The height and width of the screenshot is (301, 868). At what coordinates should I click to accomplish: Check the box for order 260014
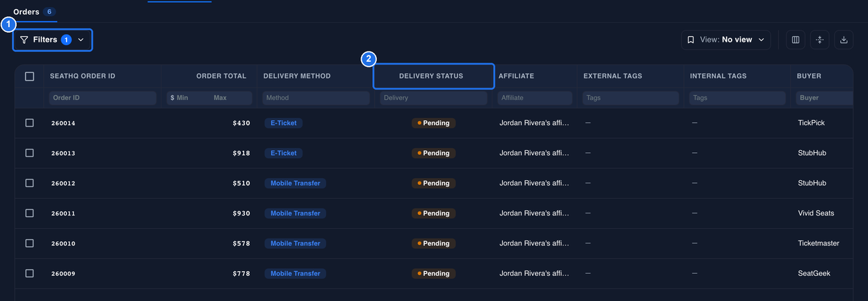point(29,123)
